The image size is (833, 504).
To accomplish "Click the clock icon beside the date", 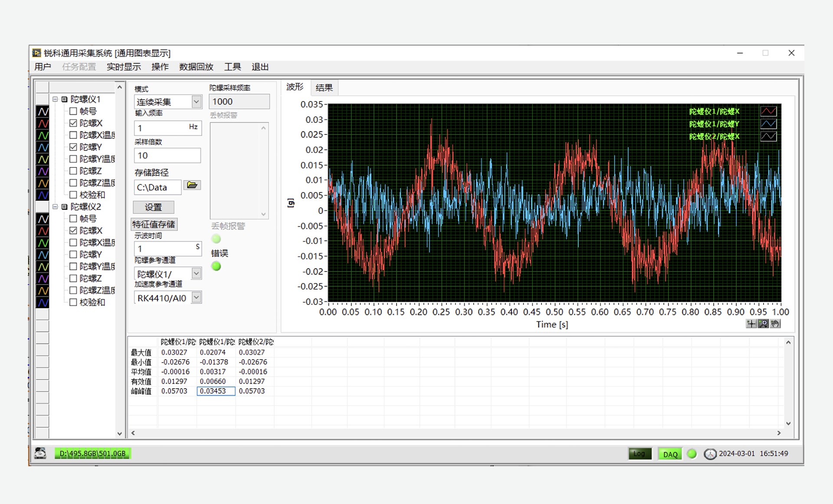I will 710,454.
